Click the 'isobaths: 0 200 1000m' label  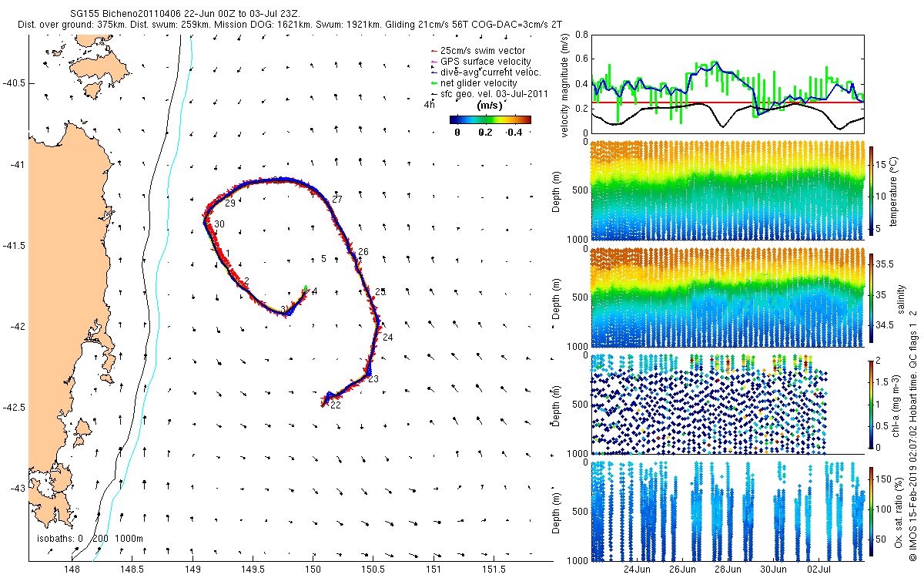point(90,539)
